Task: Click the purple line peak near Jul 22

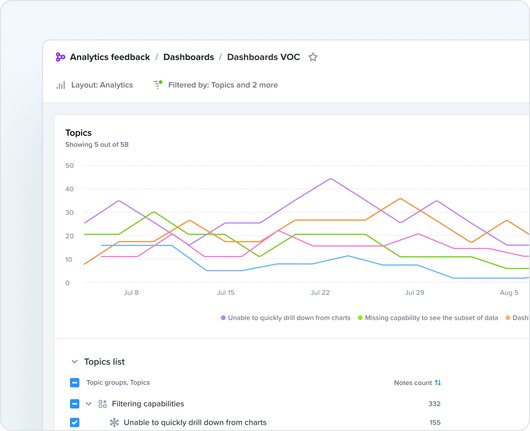Action: [x=331, y=178]
